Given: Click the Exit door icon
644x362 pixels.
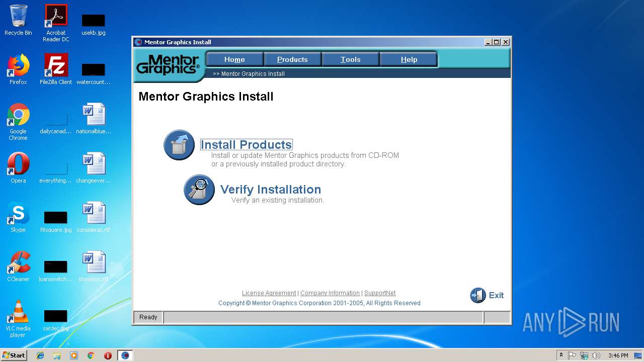Looking at the screenshot, I should point(478,295).
